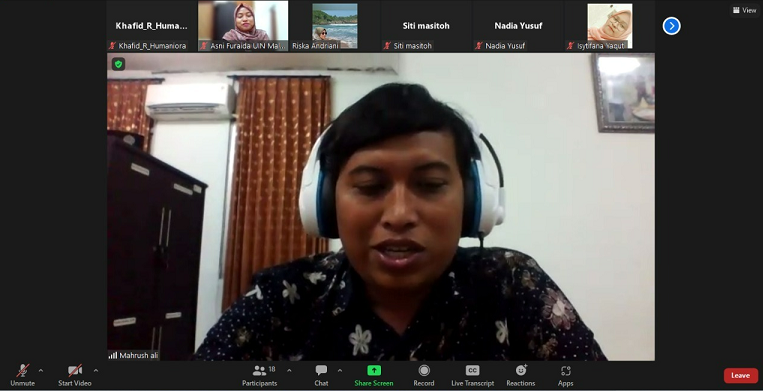The width and height of the screenshot is (763, 391).
Task: Expand the Chat options caret
Action: tap(340, 371)
